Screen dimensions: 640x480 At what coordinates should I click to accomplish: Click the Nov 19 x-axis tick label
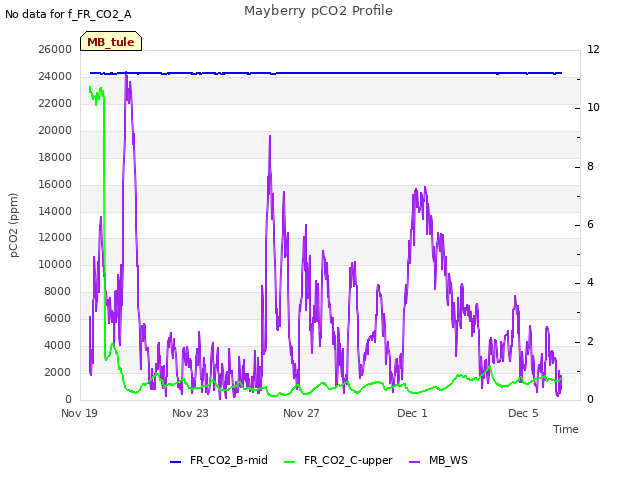coord(80,413)
